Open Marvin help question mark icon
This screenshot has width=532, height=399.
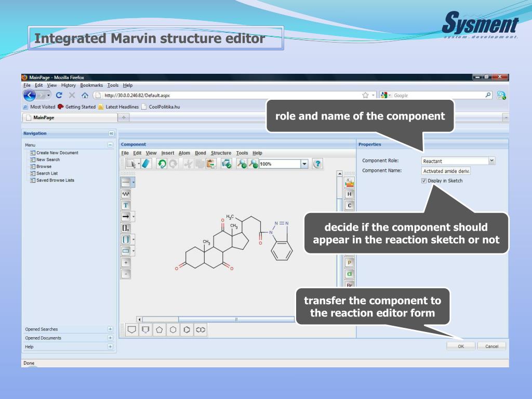(317, 164)
